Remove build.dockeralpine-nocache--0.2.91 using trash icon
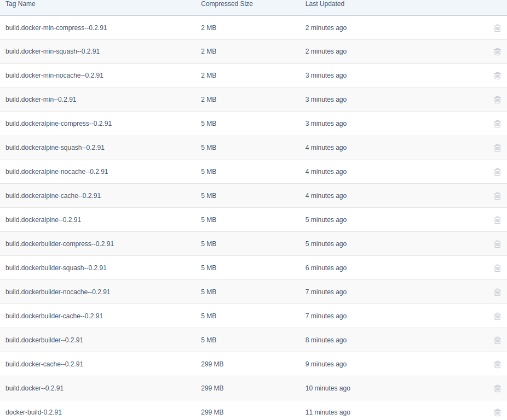The width and height of the screenshot is (507, 420). coord(497,172)
